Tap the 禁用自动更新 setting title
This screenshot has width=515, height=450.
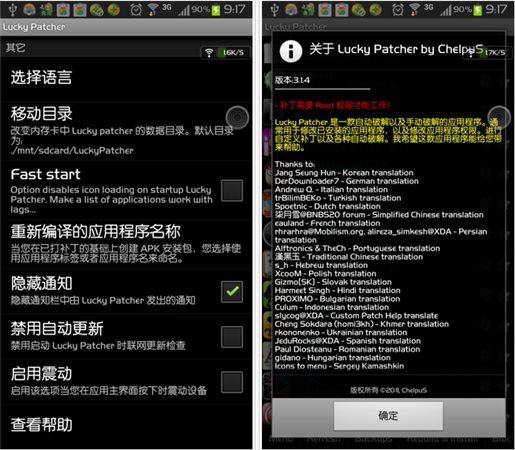click(57, 329)
